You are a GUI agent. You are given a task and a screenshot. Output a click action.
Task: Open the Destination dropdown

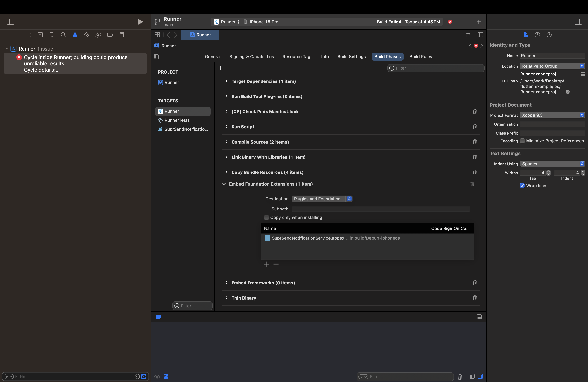322,199
